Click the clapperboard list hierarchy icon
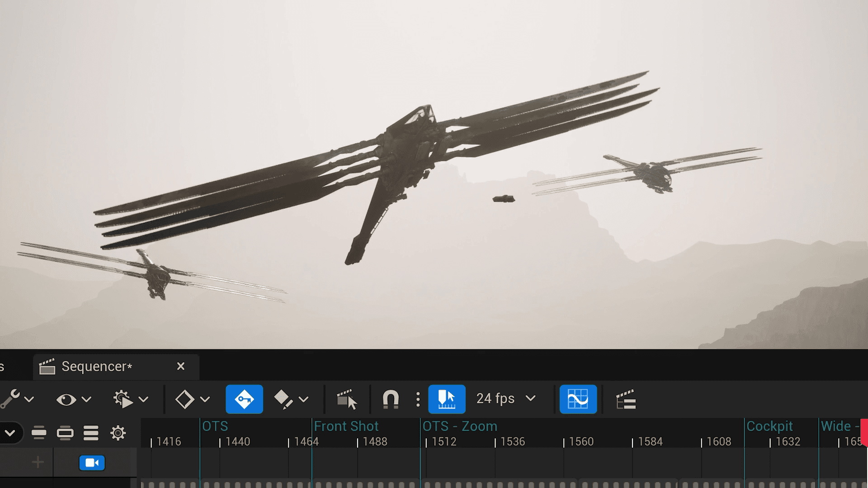868x488 pixels. 626,399
